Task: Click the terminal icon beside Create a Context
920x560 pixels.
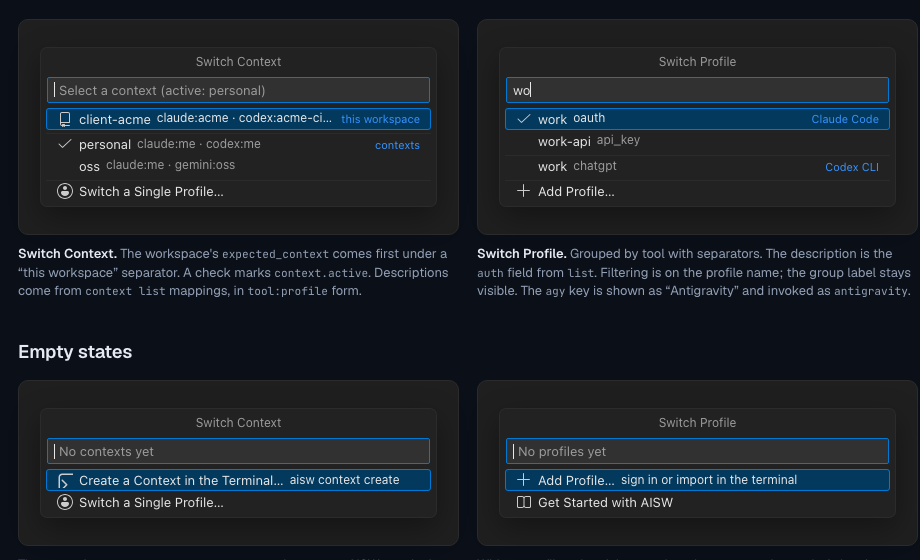Action: (x=65, y=481)
